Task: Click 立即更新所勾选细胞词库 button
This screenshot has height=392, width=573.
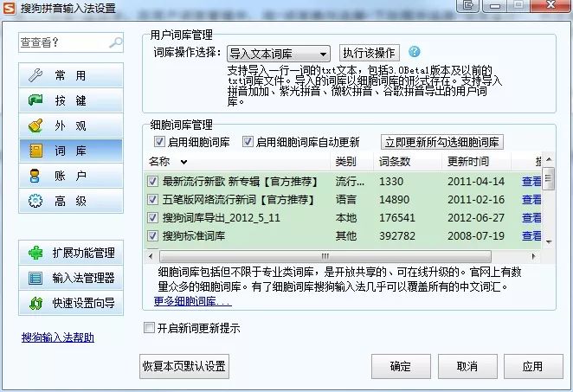Action: (441, 142)
